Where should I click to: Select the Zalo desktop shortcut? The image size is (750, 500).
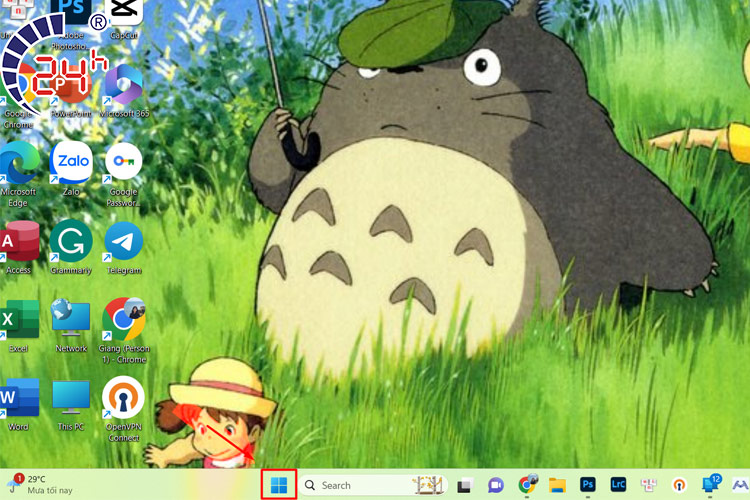click(x=71, y=168)
